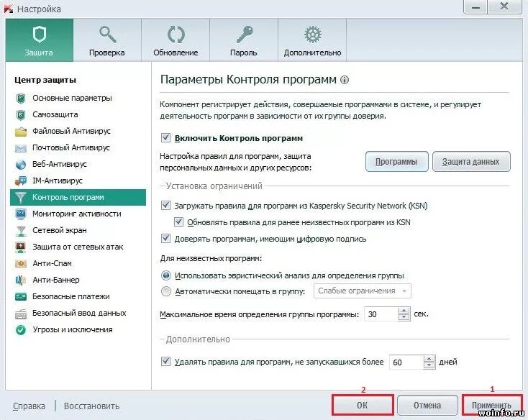
Task: Open the Слабые ограничения dropdown
Action: [363, 291]
